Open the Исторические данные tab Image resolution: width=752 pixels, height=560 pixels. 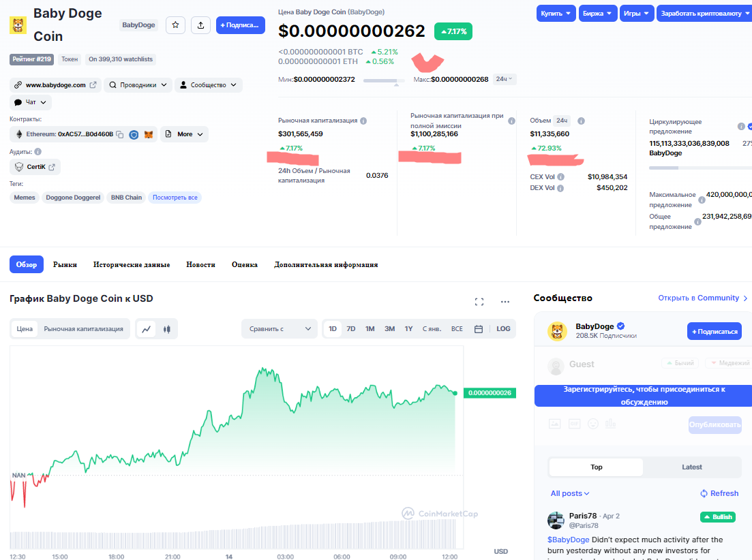click(132, 264)
